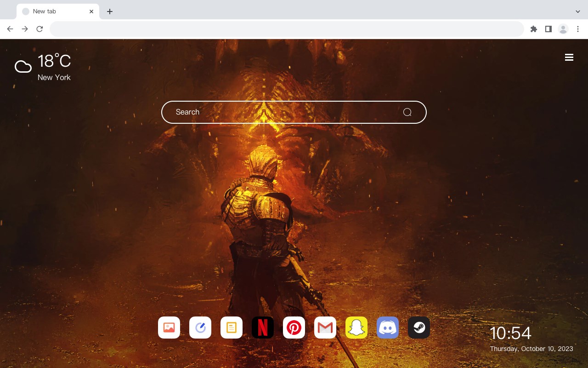Open the Steam shortcut

pyautogui.click(x=419, y=328)
